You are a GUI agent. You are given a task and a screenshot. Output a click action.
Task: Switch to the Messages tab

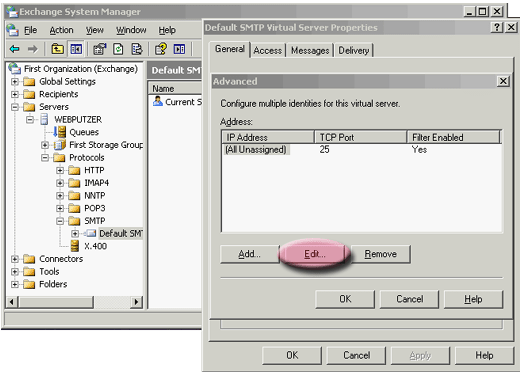(x=310, y=50)
